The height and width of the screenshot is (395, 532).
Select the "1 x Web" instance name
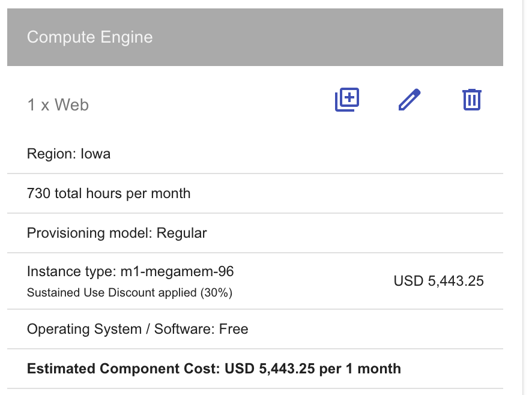58,105
